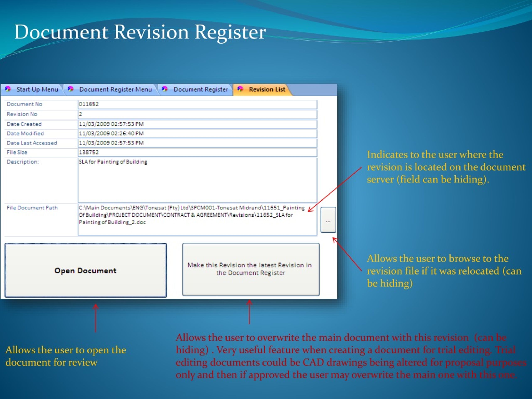The image size is (532, 399).
Task: Click the Document Register Menu pinwheel icon
Action: click(x=71, y=89)
